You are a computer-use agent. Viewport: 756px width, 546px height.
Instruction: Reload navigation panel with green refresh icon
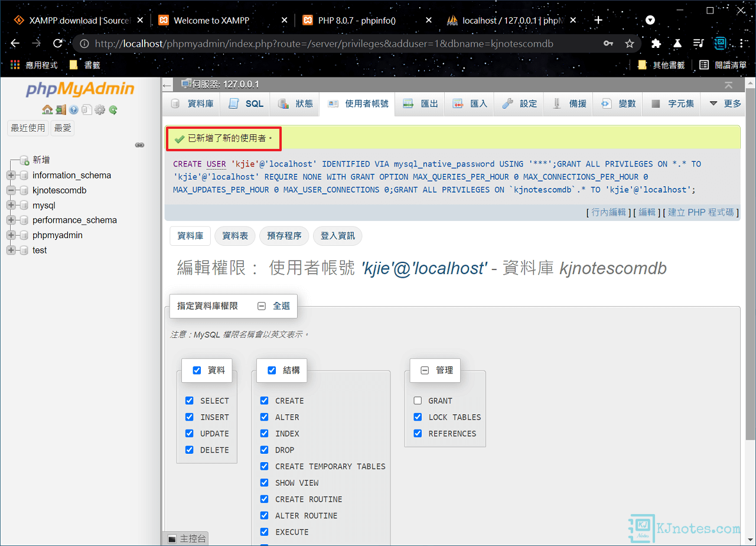(113, 110)
